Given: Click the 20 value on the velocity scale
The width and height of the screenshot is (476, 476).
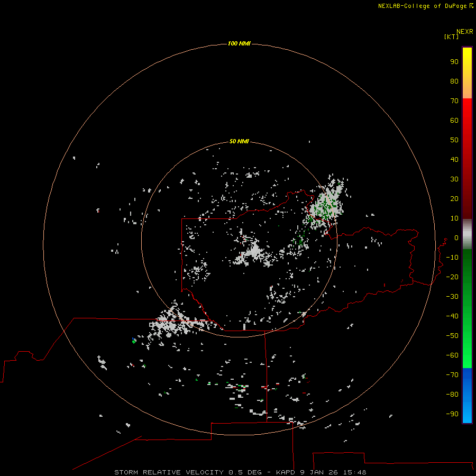Looking at the screenshot, I should [454, 198].
